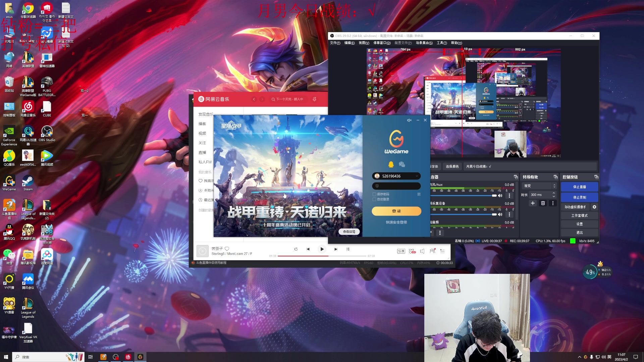Screen dimensions: 644x362
Task: Open 直播 in NetEase Music sidebar
Action: [202, 153]
